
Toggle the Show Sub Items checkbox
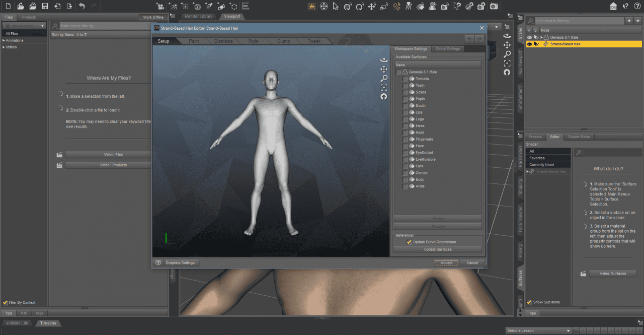coord(529,302)
